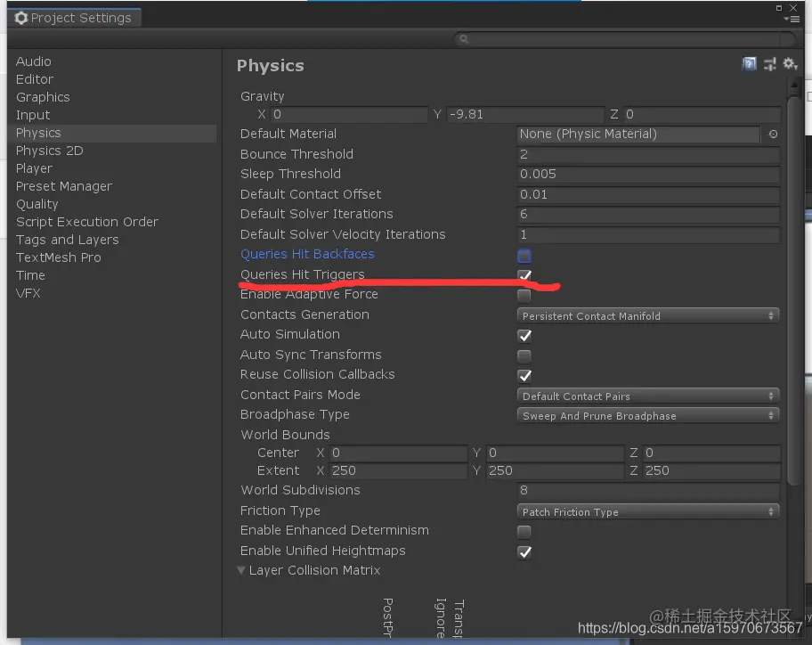Open VFX settings
This screenshot has width=812, height=645.
[x=28, y=293]
